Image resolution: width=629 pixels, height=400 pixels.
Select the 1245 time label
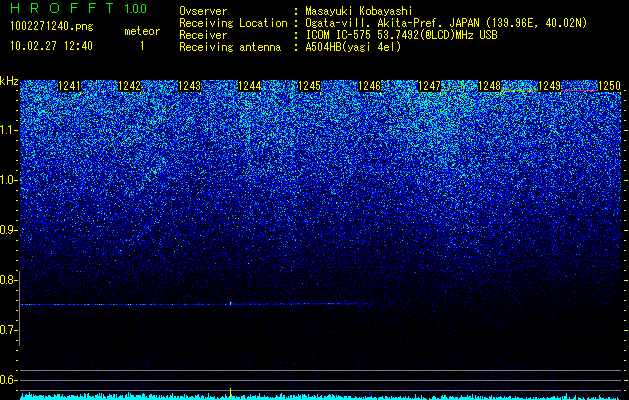[x=310, y=86]
